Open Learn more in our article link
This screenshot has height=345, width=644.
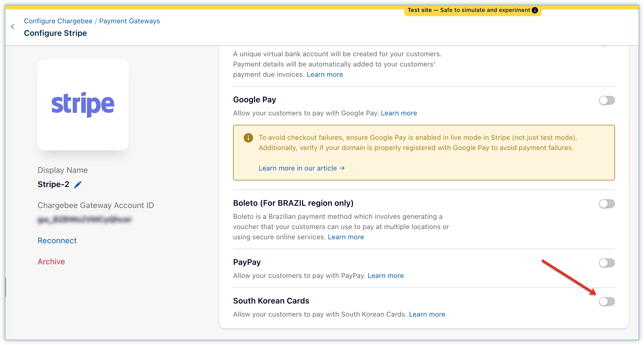(302, 168)
